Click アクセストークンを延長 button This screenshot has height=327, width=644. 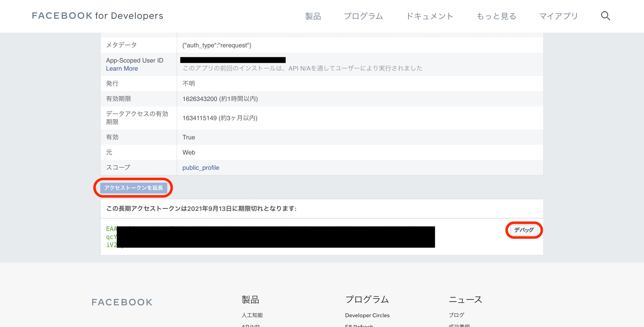pos(133,188)
